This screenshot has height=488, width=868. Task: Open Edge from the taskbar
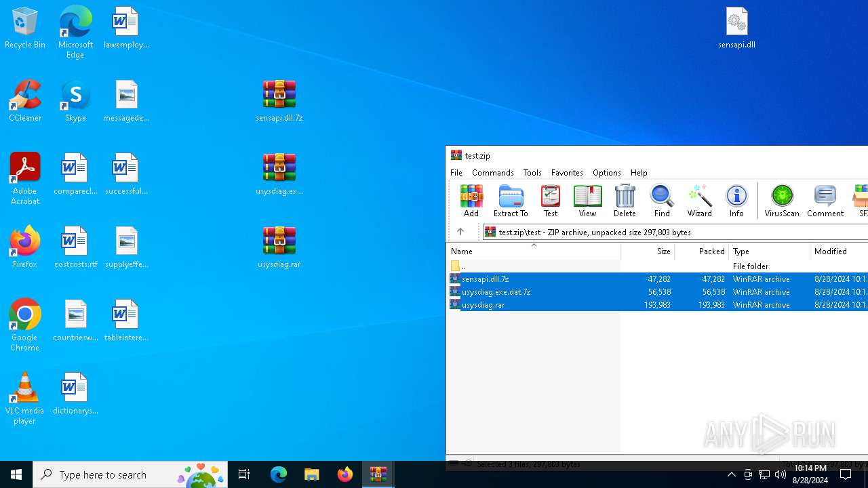[279, 474]
